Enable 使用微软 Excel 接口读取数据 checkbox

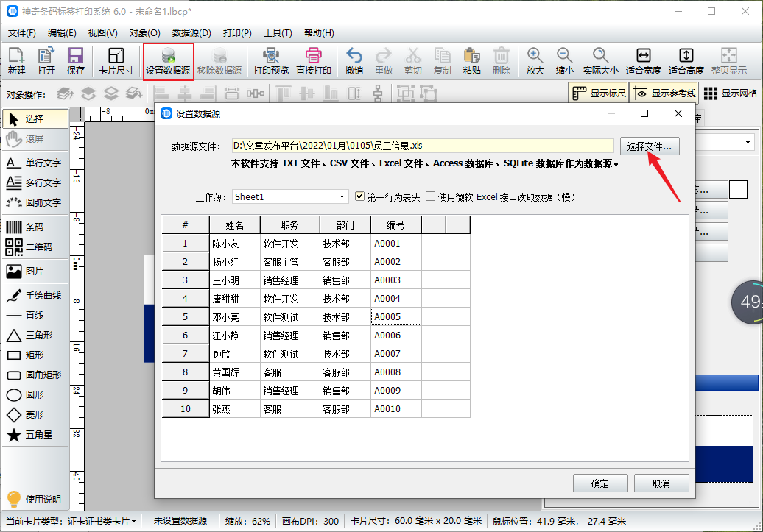(x=431, y=197)
